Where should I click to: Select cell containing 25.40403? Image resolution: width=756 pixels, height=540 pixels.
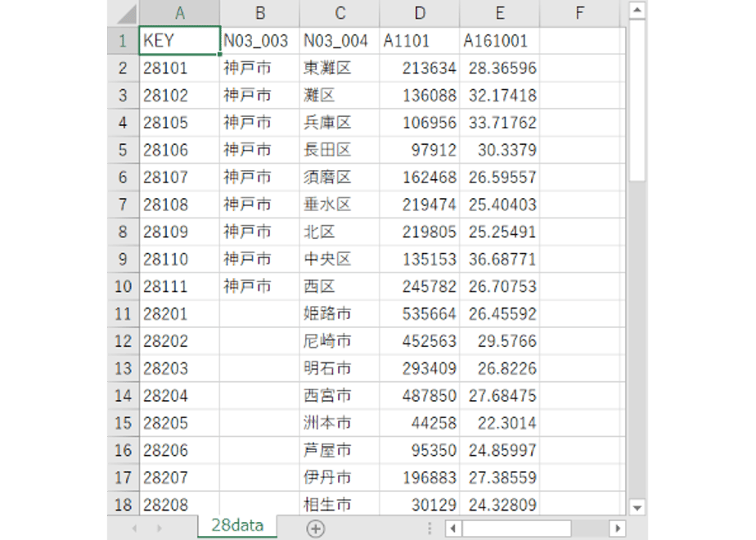click(499, 205)
